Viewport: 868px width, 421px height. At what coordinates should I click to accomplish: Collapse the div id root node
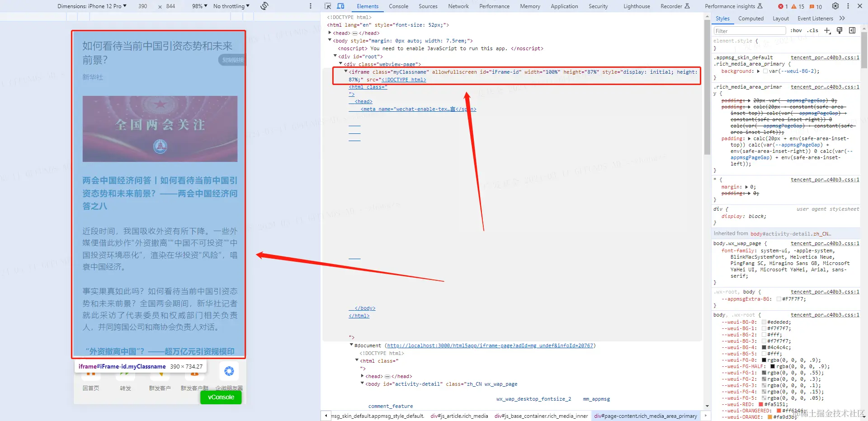pos(335,56)
